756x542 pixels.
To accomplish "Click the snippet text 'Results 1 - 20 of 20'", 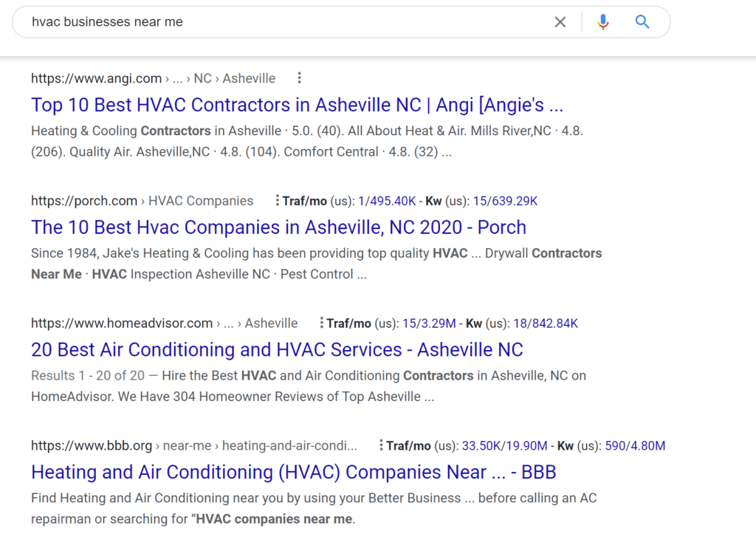I will point(88,376).
